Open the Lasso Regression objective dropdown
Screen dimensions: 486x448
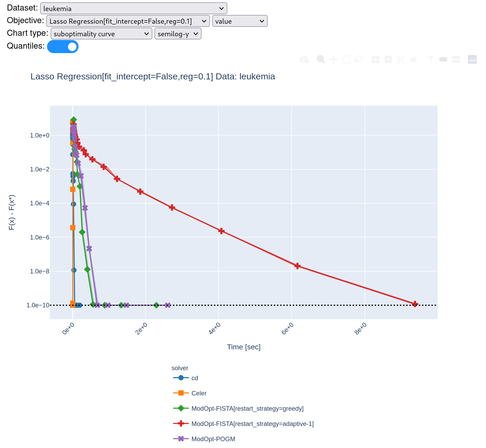[x=128, y=21]
